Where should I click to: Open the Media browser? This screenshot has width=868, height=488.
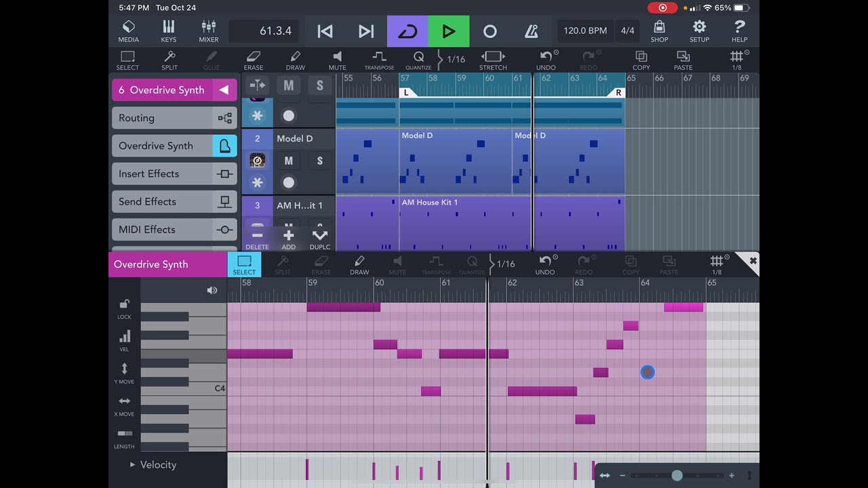pyautogui.click(x=128, y=31)
